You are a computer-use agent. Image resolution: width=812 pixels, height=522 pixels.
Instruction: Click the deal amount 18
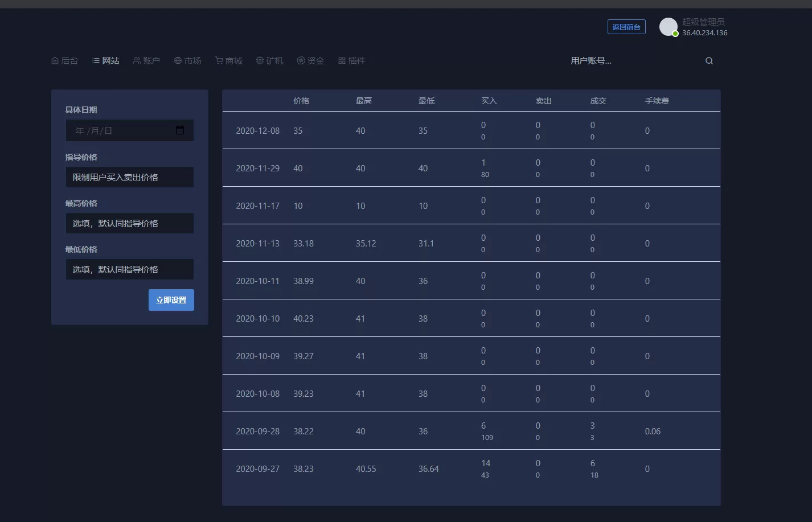point(594,475)
